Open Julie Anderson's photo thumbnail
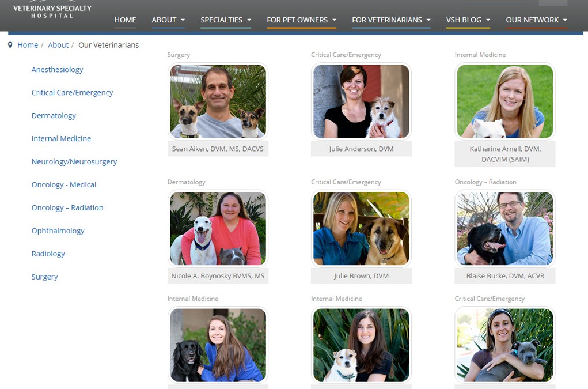This screenshot has width=588, height=389. pos(361,101)
